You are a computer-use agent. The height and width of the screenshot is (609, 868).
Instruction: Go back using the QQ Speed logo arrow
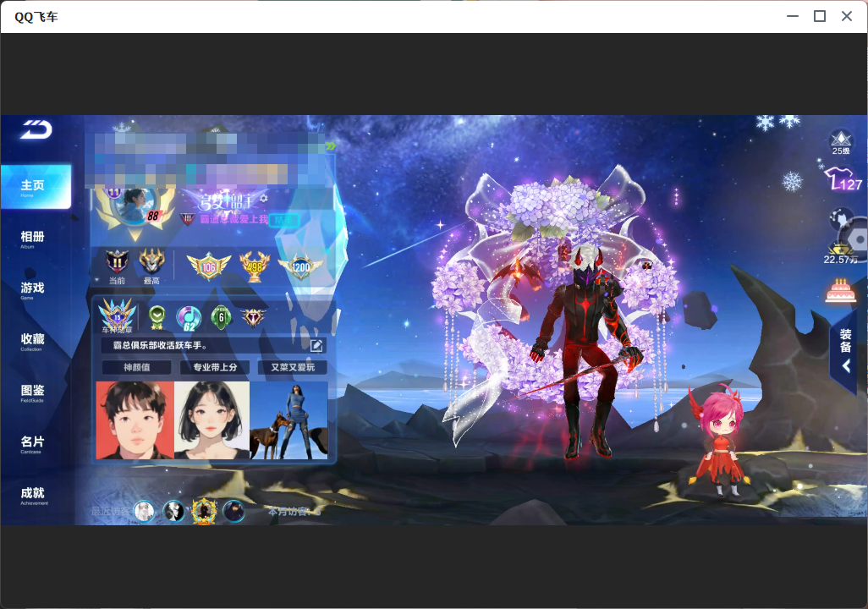pos(36,129)
